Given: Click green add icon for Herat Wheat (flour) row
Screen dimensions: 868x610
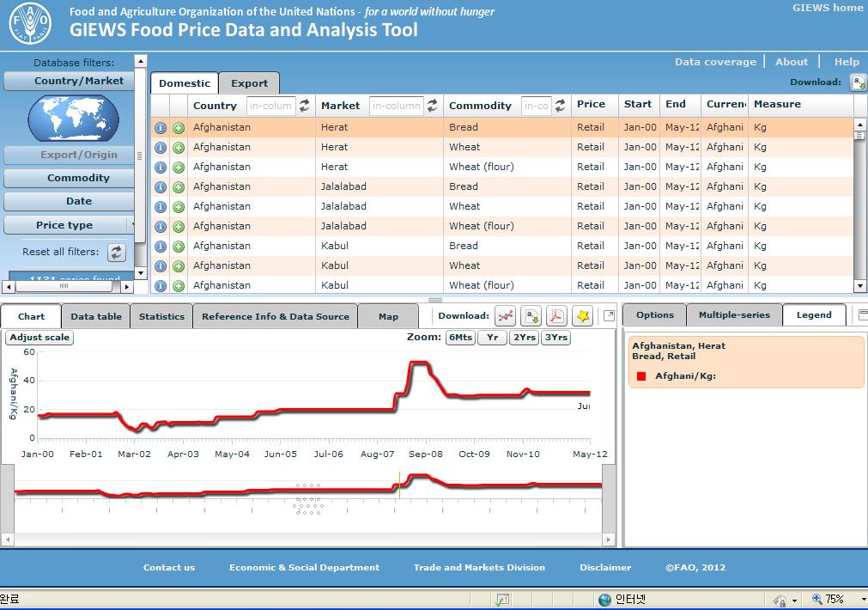Looking at the screenshot, I should coord(179,168).
